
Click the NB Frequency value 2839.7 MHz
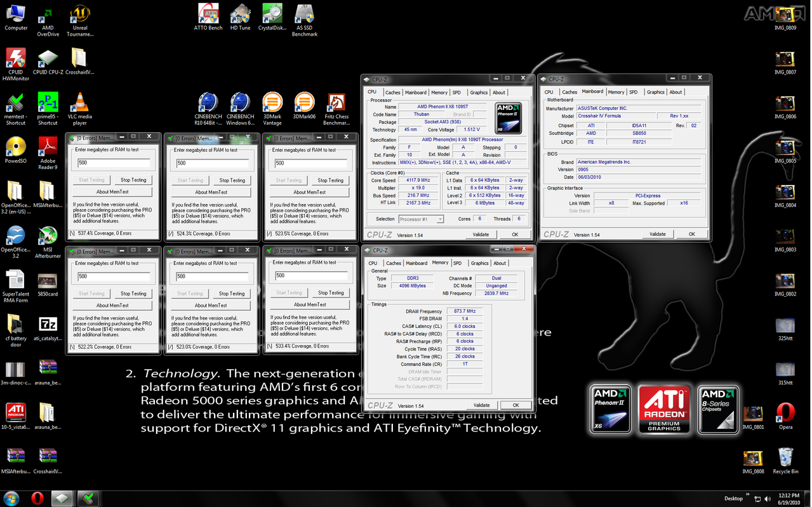pos(496,294)
